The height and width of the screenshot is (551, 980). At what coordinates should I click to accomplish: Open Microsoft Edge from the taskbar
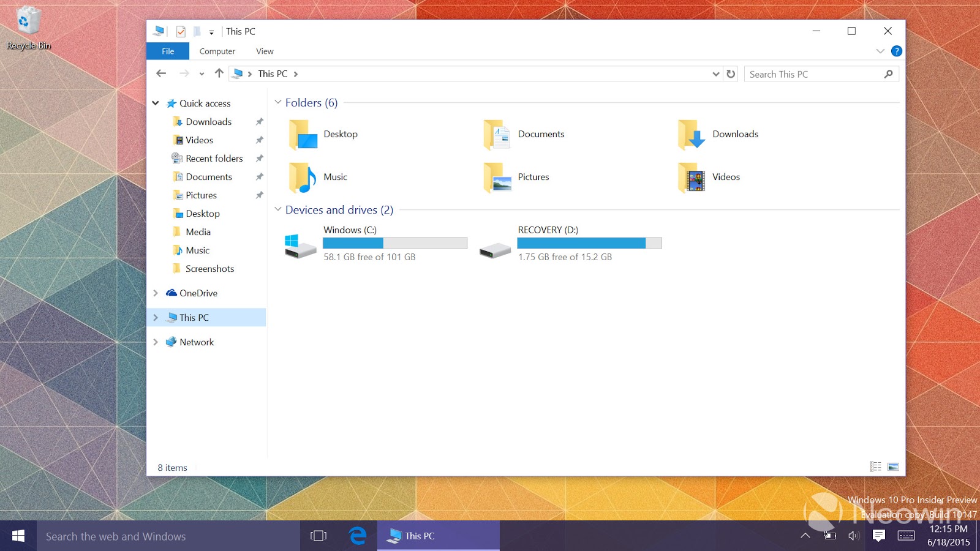point(358,536)
